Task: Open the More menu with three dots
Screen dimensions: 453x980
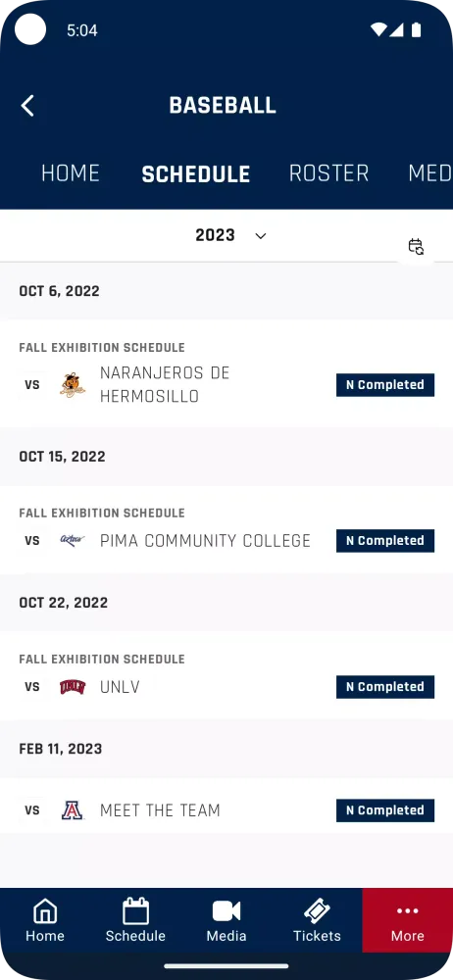Action: [x=407, y=920]
